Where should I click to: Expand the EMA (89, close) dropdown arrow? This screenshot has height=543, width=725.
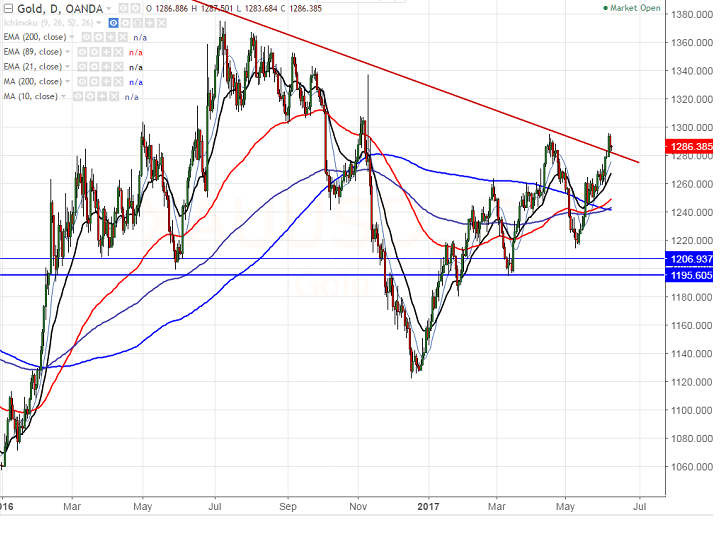coord(68,52)
